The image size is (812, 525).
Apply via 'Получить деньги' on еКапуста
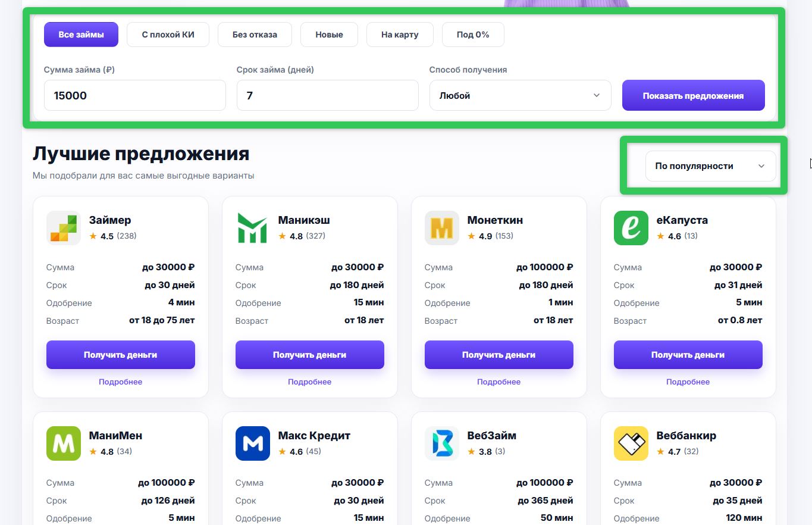(688, 355)
